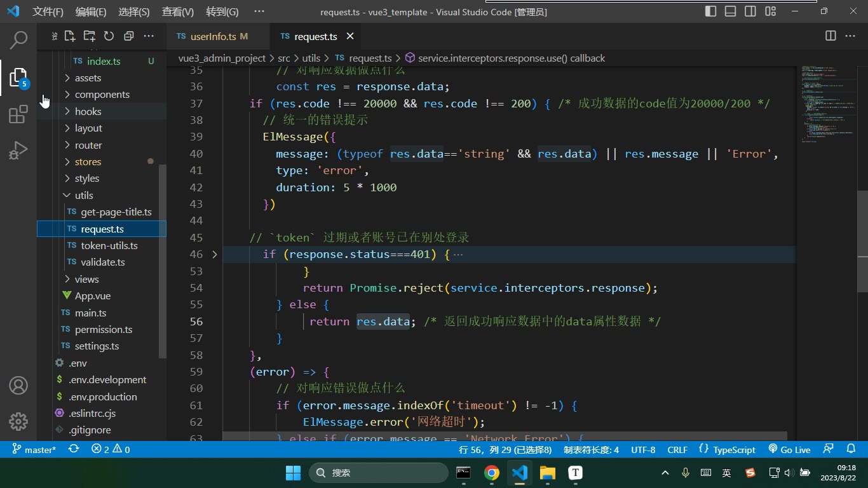Click the New Folder icon in explorer
This screenshot has height=488, width=868.
[90, 36]
